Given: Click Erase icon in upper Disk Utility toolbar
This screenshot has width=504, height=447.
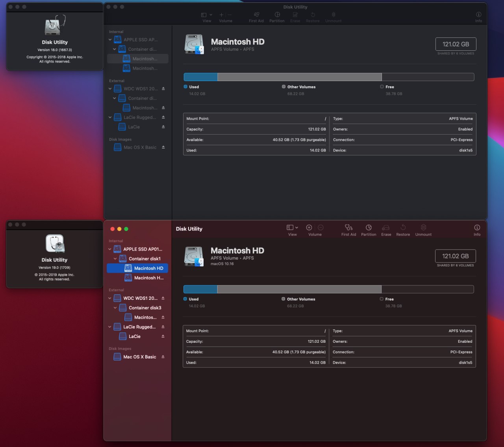Looking at the screenshot, I should 295,15.
